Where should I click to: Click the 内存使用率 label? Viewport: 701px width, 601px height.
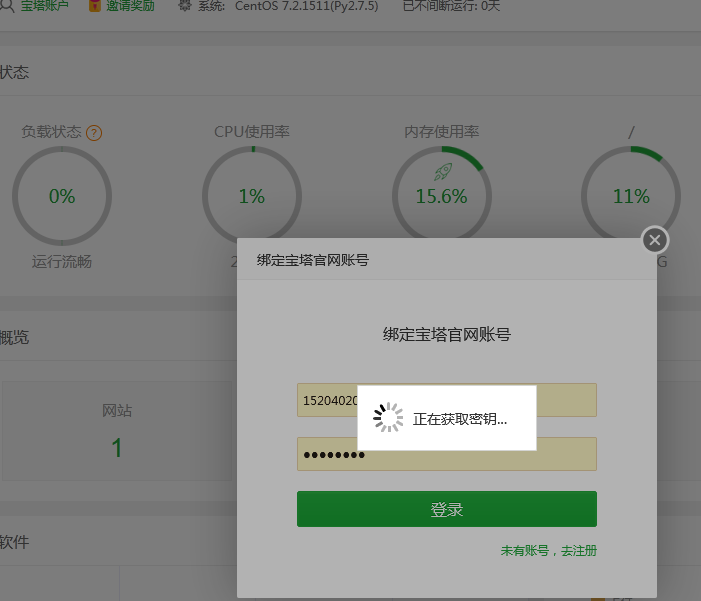pyautogui.click(x=442, y=131)
